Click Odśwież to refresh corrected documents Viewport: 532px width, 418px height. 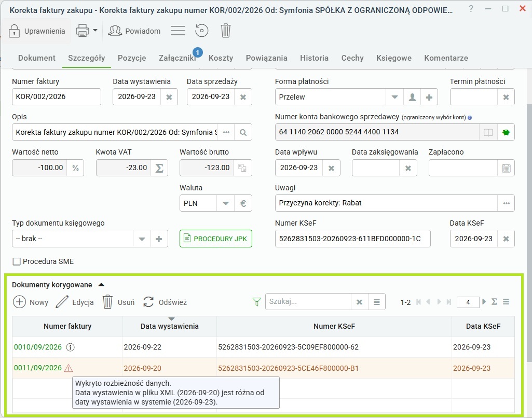[x=165, y=302]
